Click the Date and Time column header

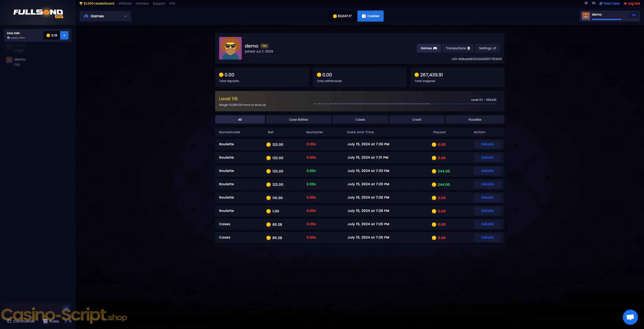coord(360,132)
